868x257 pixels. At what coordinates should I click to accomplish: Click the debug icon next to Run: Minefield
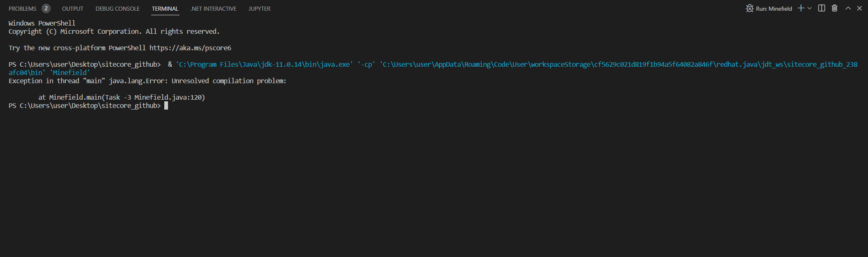coord(750,8)
